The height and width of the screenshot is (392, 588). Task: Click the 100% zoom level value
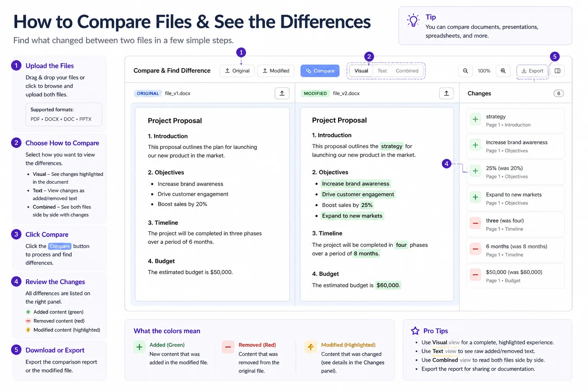pos(484,71)
